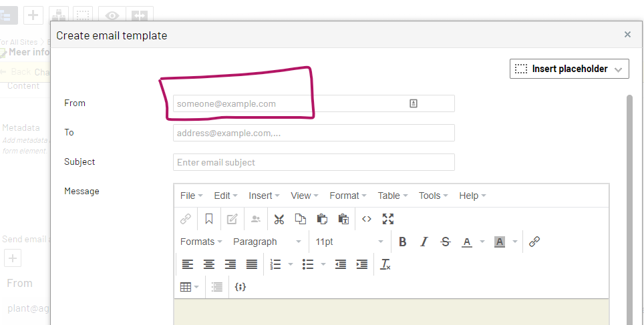Click the Center align button
The image size is (644, 325).
click(x=209, y=264)
